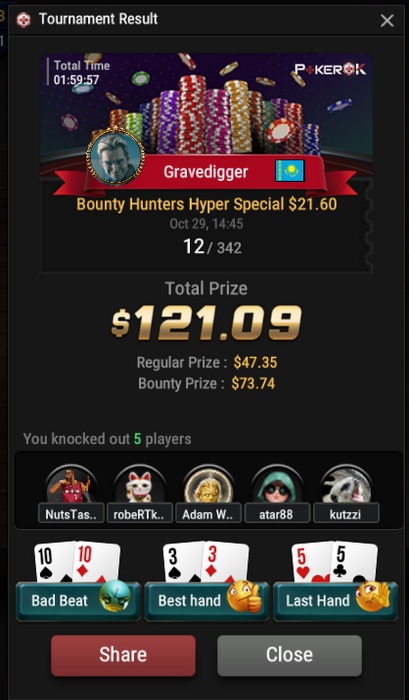This screenshot has width=409, height=700.
Task: Click the robeRTk.. lucky cat avatar
Action: [x=140, y=486]
